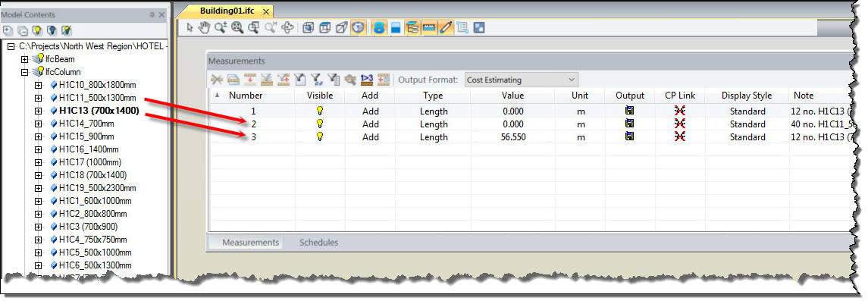Expand the H1C10_800x1800mm node
The height and width of the screenshot is (301, 868).
[38, 85]
